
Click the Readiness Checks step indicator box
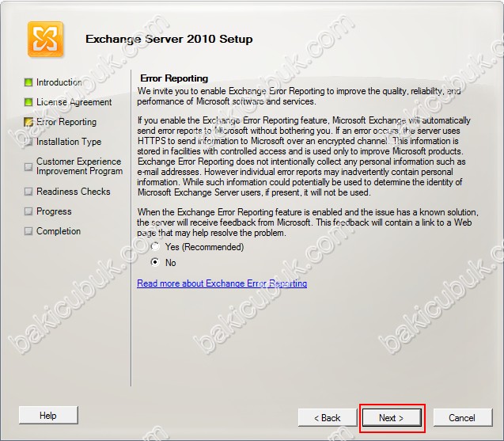[28, 192]
